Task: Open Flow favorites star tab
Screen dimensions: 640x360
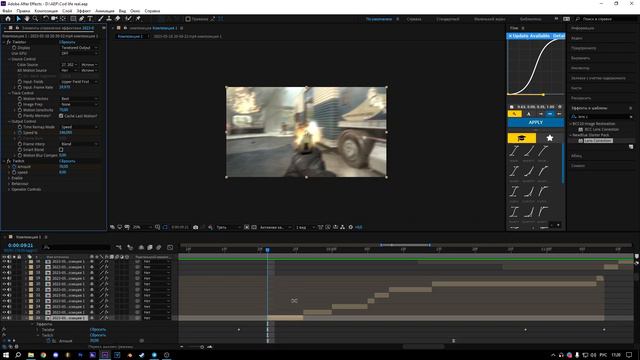Action: tap(550, 138)
